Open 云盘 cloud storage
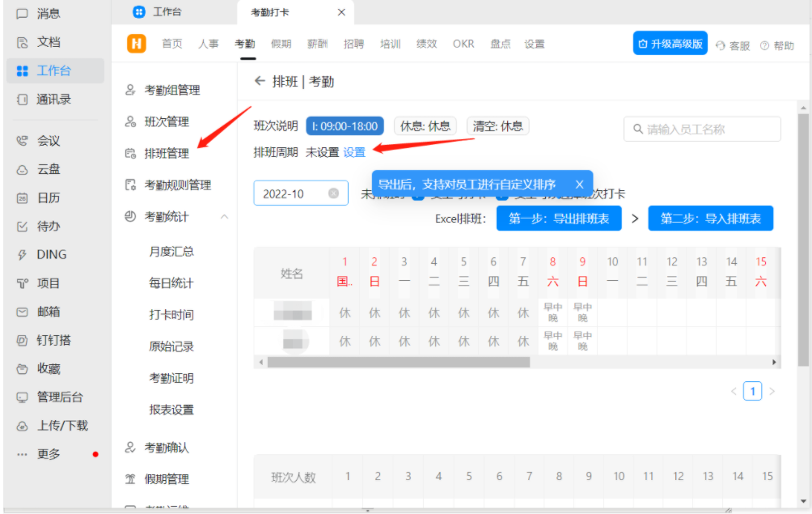The image size is (812, 514). (x=47, y=168)
